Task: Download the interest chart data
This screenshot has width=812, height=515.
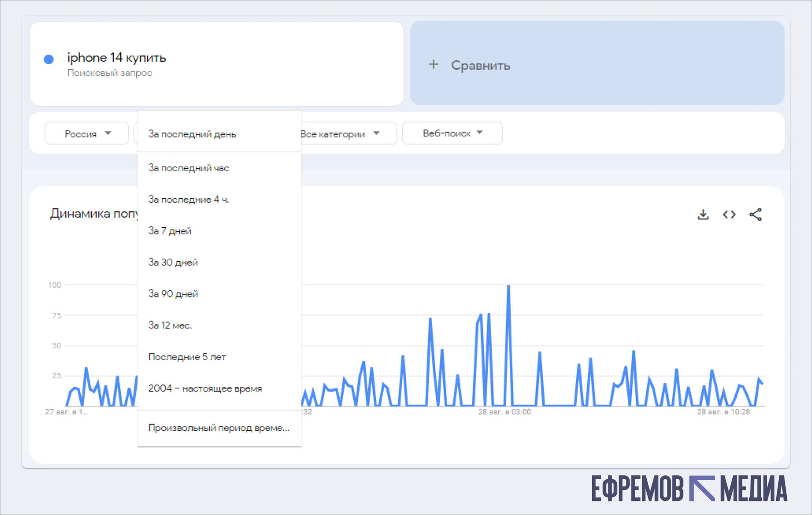Action: [703, 215]
